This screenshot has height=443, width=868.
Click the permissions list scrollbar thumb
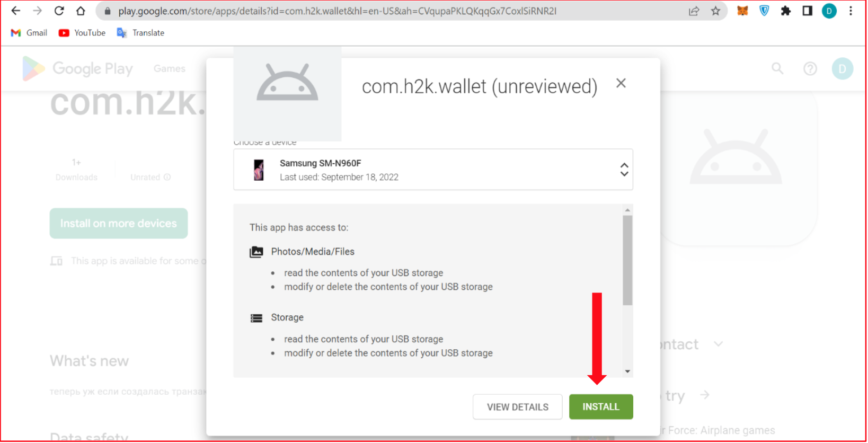[x=627, y=260]
